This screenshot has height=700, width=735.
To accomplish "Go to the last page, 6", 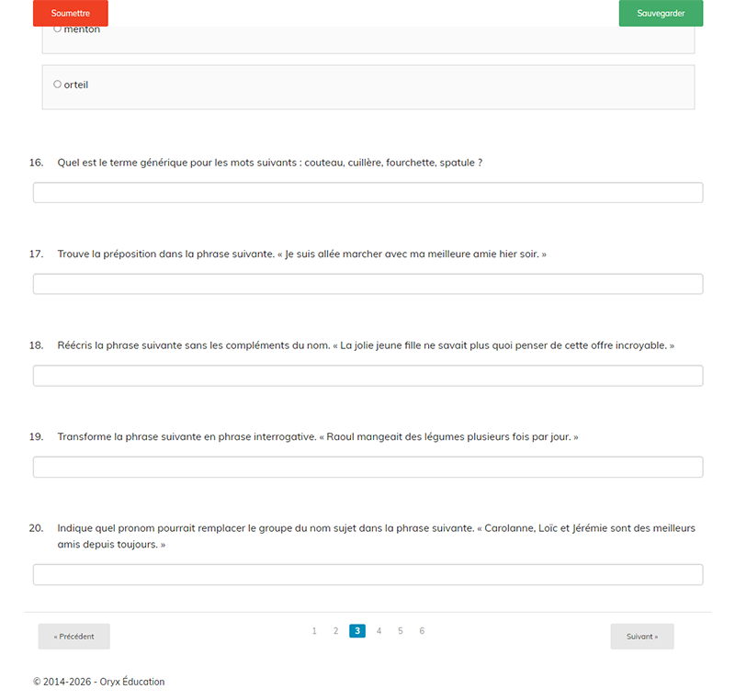I will tap(422, 631).
